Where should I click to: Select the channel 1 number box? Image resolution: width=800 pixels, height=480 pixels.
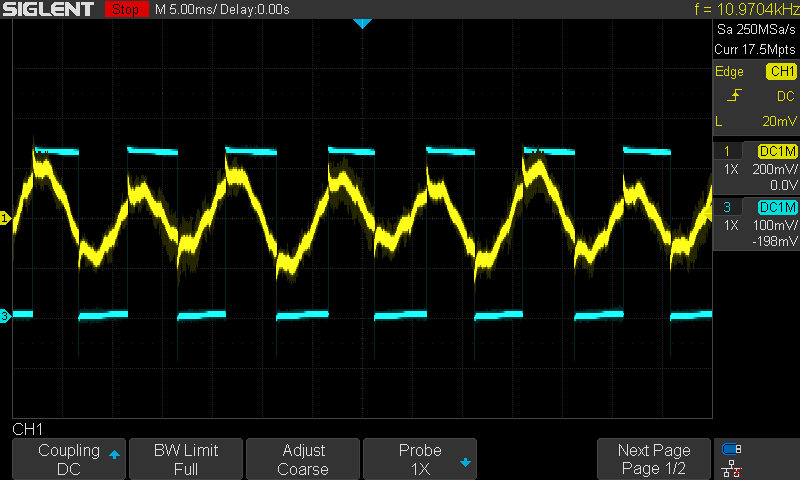tap(727, 151)
